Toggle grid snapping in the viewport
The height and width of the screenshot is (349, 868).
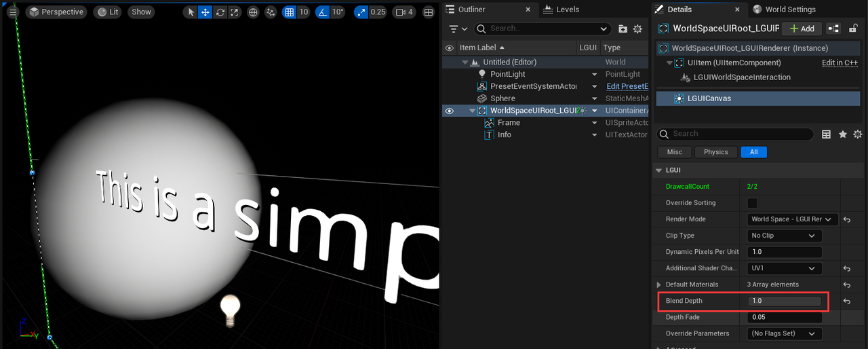pos(290,12)
